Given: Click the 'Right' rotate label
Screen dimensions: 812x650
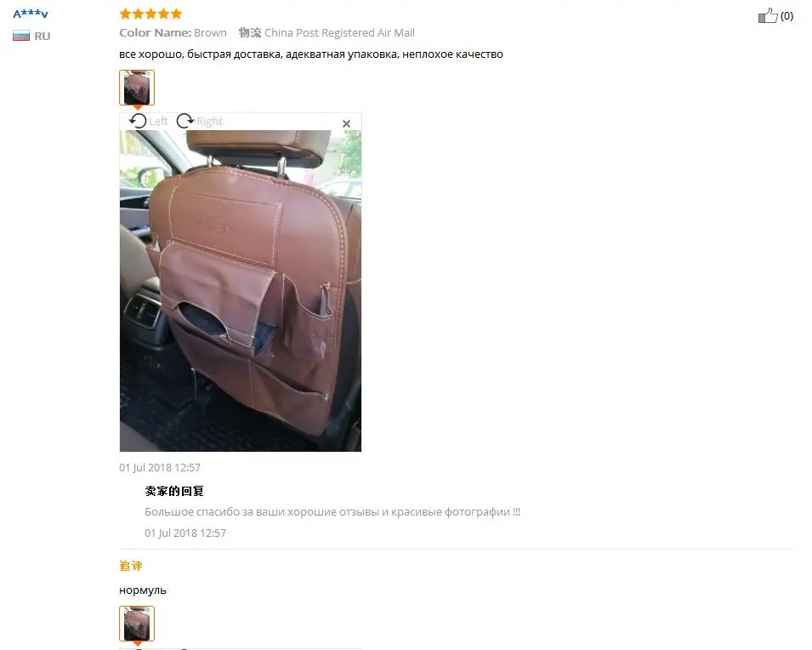Looking at the screenshot, I should coord(209,122).
